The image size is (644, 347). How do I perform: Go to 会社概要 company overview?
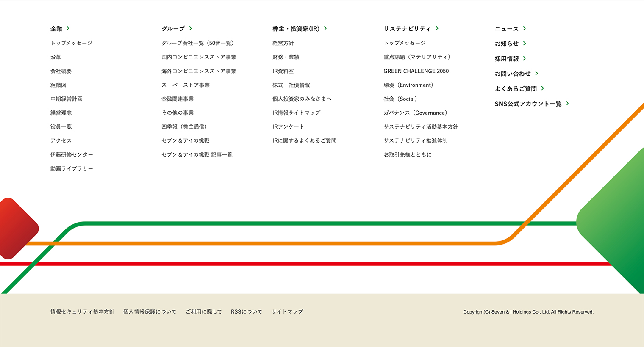pyautogui.click(x=61, y=71)
